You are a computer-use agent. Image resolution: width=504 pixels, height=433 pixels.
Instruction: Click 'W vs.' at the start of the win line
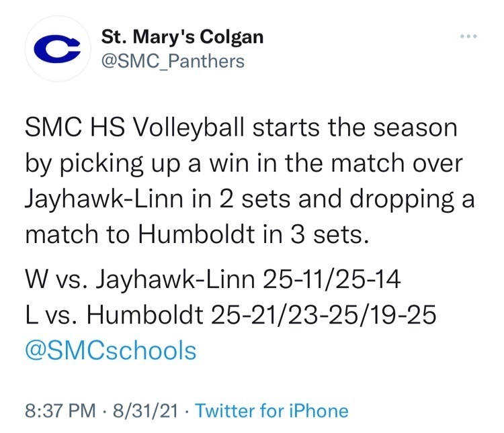[52, 278]
